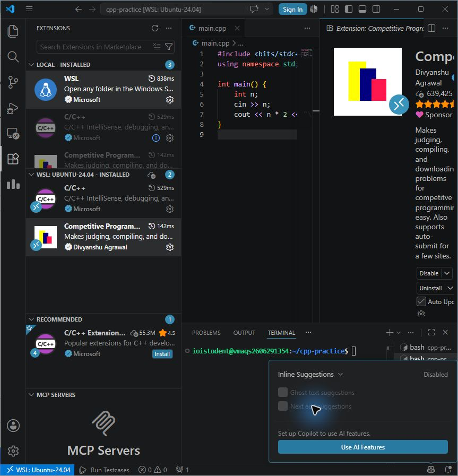
Task: Clear the extensions search results icon
Action: 157,47
